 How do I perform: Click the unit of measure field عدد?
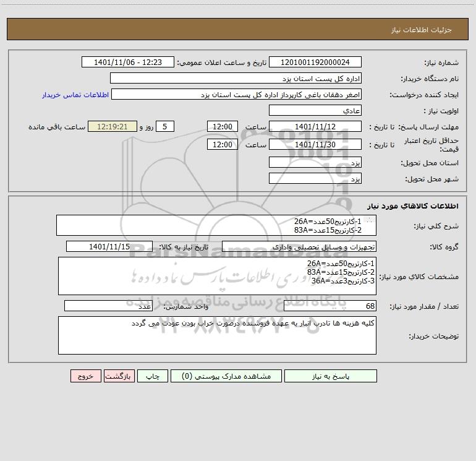(x=108, y=306)
